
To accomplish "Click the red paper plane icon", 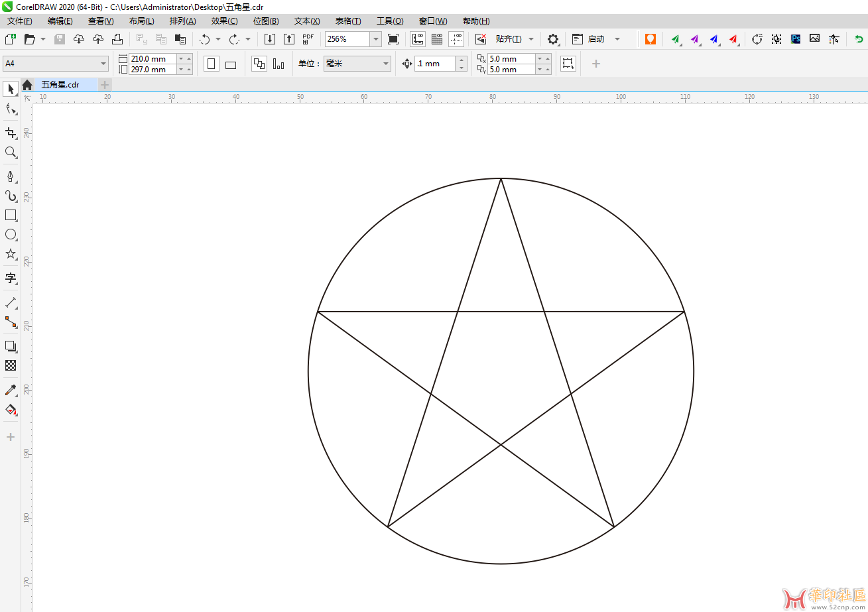I will click(734, 39).
